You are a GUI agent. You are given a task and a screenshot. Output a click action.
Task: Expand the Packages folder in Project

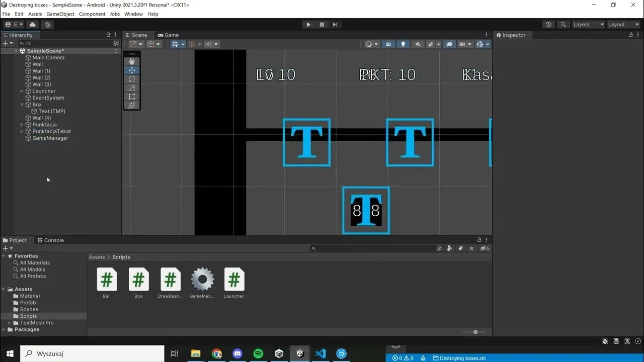click(x=4, y=329)
